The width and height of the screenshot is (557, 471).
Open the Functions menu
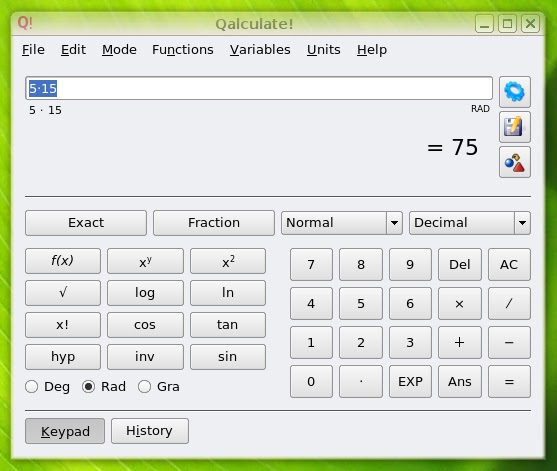tap(183, 50)
